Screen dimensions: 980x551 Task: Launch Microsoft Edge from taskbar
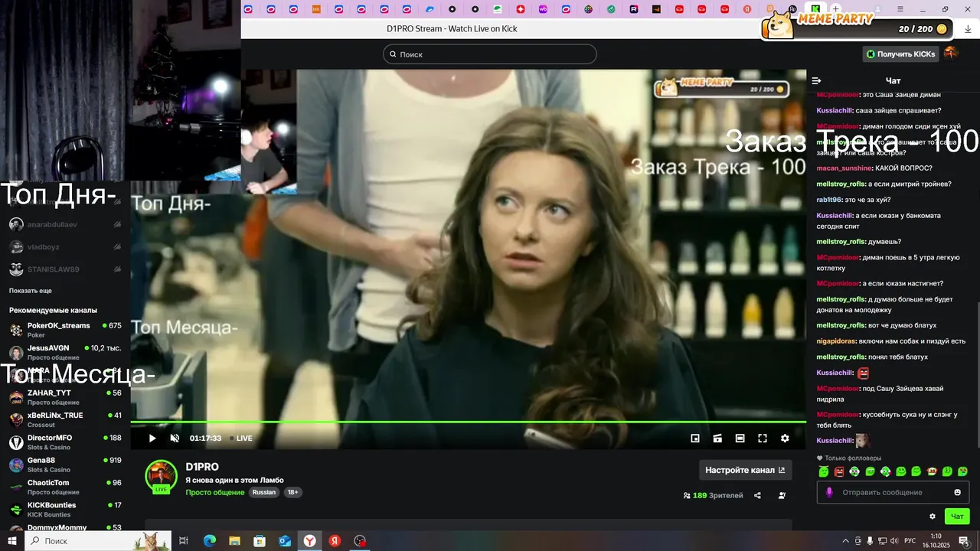click(210, 541)
